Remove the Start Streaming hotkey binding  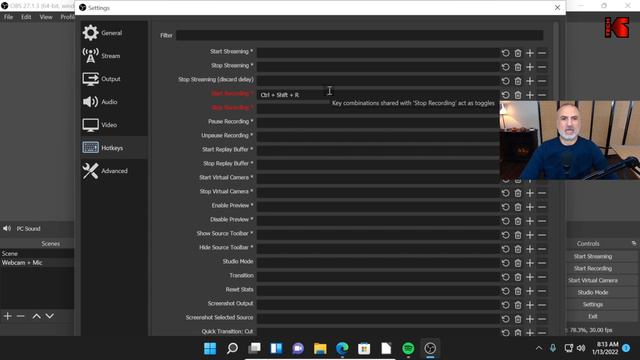(x=542, y=53)
